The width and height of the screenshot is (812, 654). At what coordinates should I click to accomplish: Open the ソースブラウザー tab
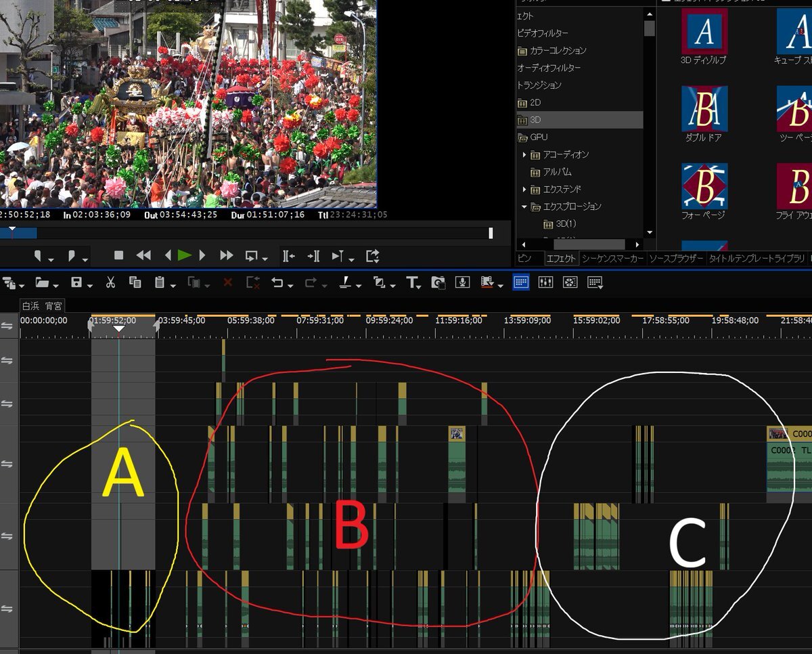tap(676, 259)
